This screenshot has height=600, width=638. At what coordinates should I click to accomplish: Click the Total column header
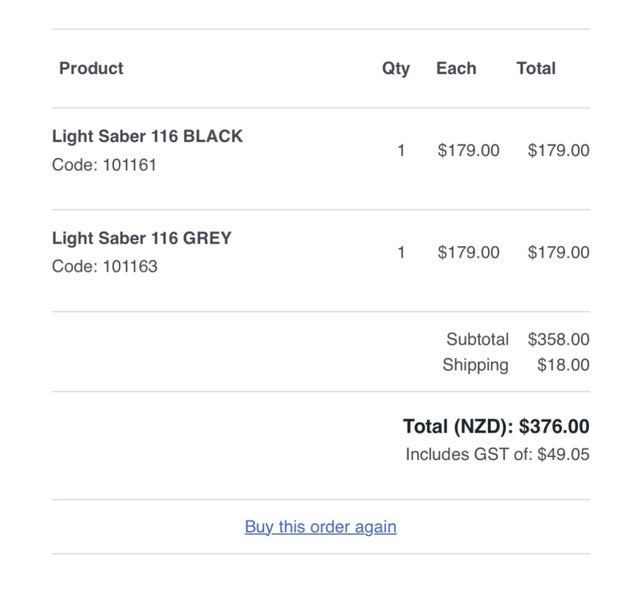tap(536, 68)
